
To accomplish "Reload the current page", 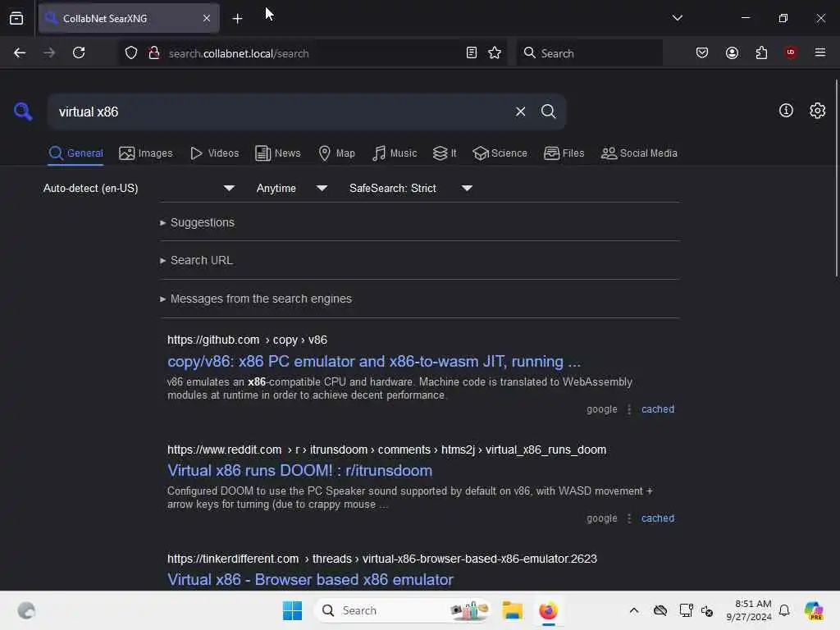I will click(x=79, y=52).
